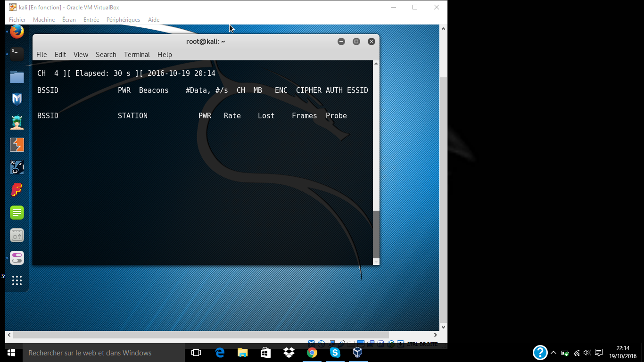Select VirtualBox icon on the taskbar
The image size is (644, 362).
pyautogui.click(x=358, y=353)
